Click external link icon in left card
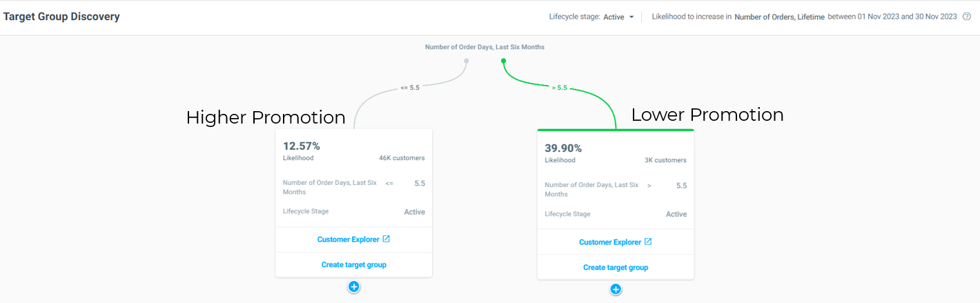 pyautogui.click(x=386, y=240)
